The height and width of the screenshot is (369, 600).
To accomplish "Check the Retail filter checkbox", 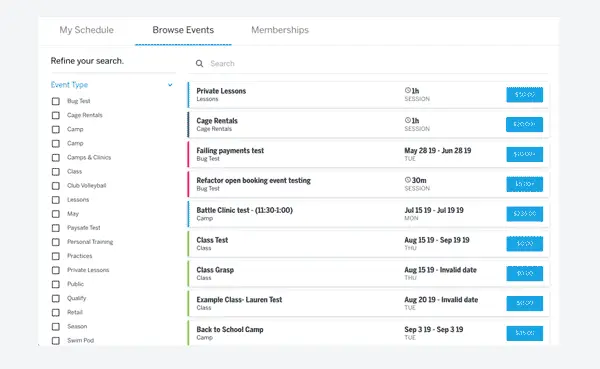I will [56, 313].
